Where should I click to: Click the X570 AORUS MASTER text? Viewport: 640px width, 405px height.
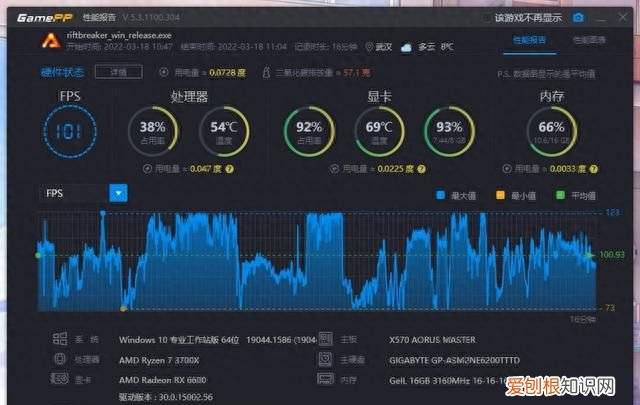click(x=432, y=340)
